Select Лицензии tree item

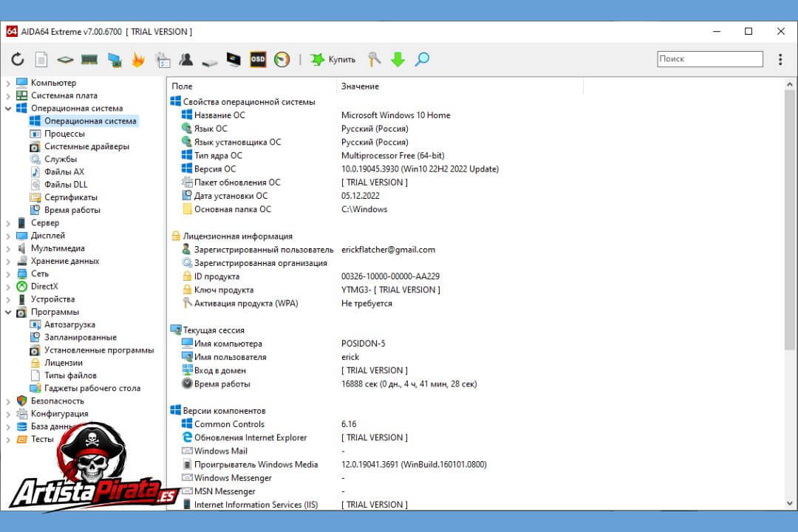click(63, 363)
